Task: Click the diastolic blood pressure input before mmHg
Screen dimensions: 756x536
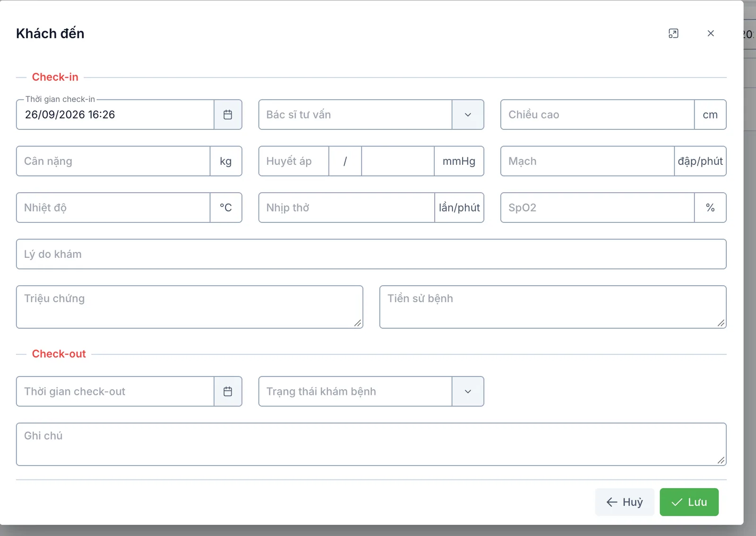Action: [398, 161]
